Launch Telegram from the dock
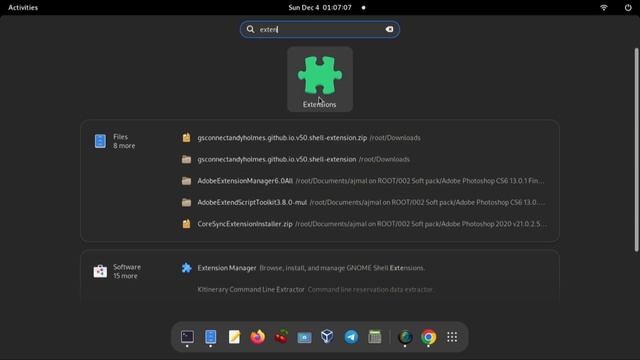The width and height of the screenshot is (640, 360). pyautogui.click(x=351, y=337)
